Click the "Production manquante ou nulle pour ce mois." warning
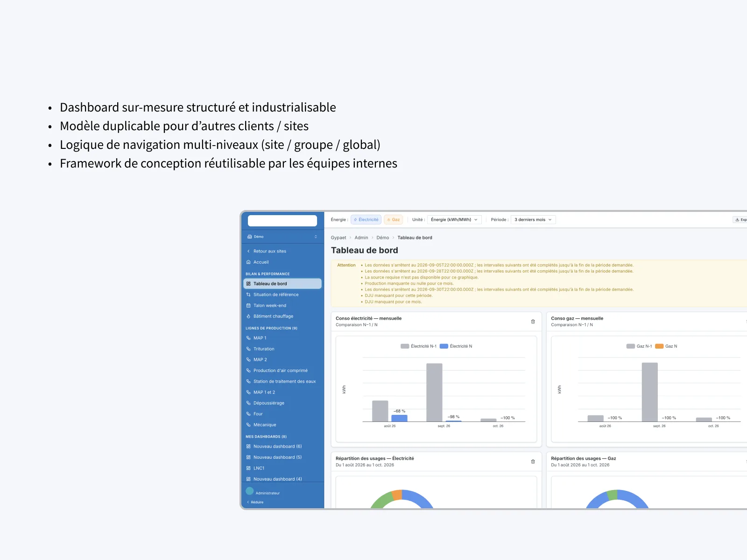Viewport: 747px width, 560px height. tap(409, 283)
